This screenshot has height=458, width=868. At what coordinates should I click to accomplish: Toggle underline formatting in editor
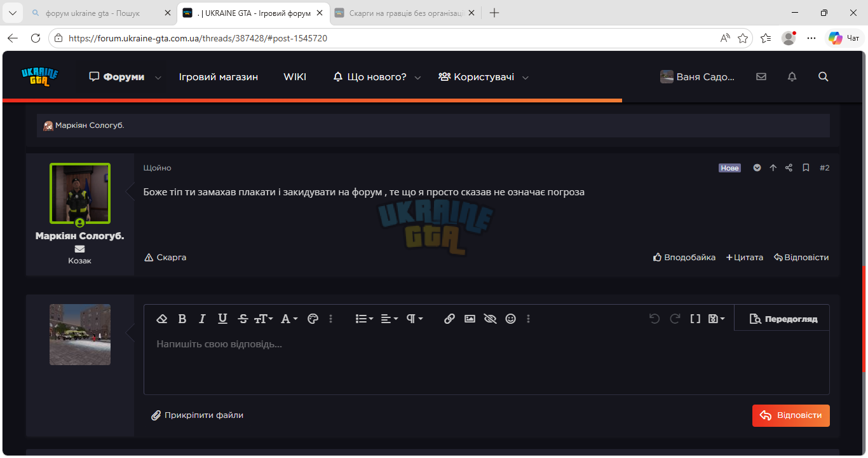(x=222, y=319)
